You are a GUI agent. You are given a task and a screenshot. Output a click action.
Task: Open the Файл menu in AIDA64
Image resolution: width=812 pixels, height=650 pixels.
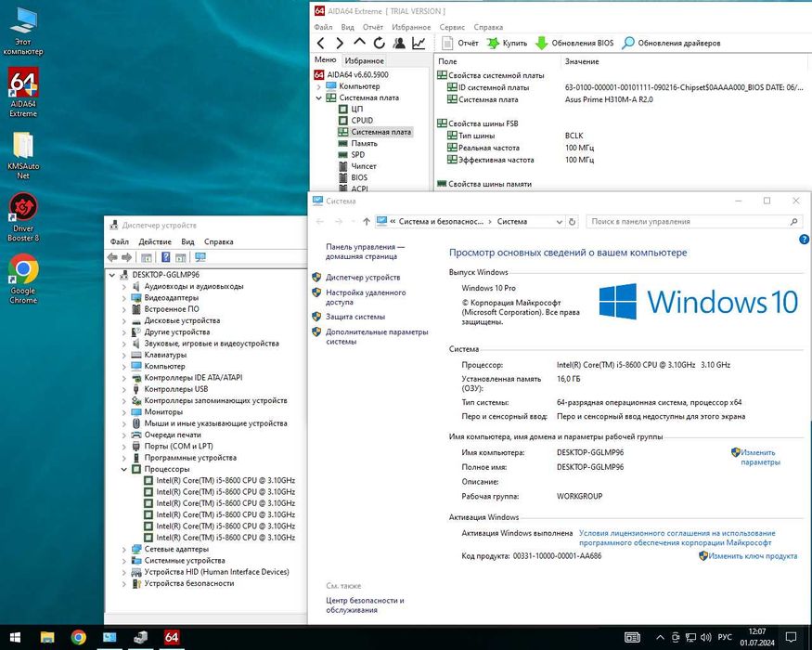pos(323,27)
